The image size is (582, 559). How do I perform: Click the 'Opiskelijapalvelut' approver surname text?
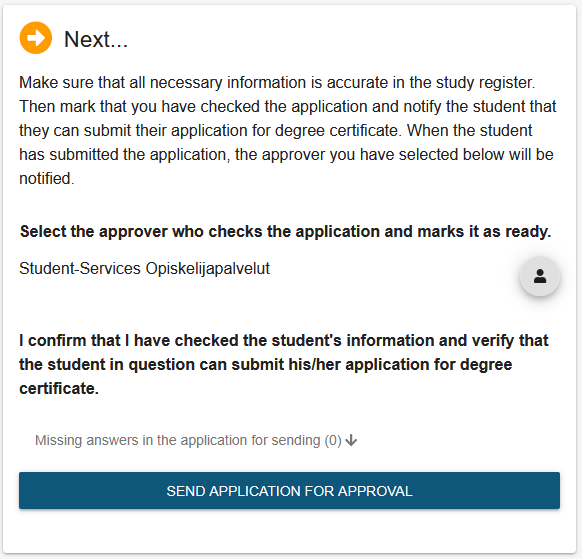tap(207, 269)
